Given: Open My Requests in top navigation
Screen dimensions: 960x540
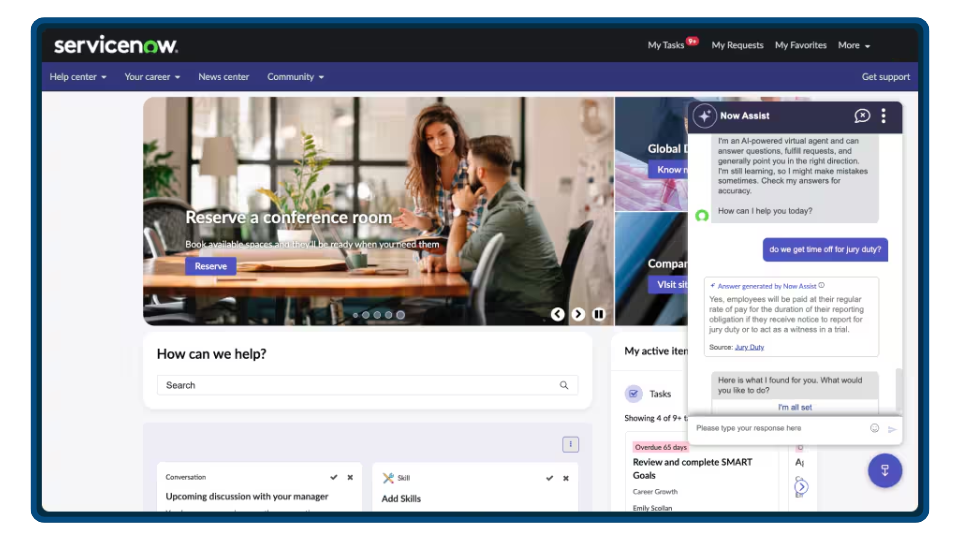Looking at the screenshot, I should click(737, 45).
